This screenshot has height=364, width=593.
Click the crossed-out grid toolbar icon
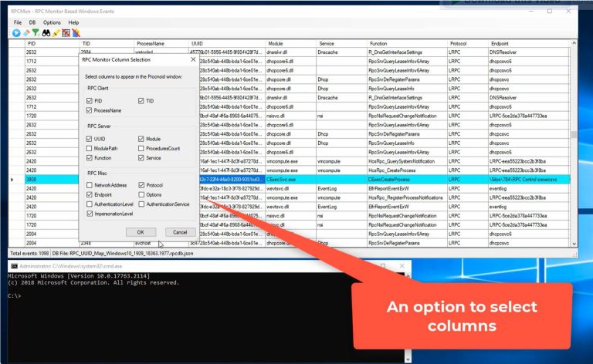(66, 33)
